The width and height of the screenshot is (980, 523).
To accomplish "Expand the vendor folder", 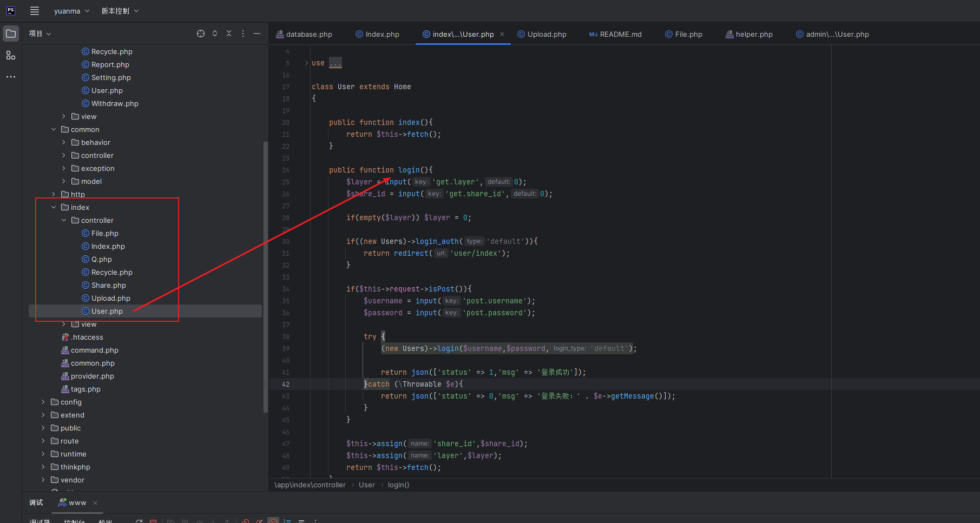I will point(43,480).
